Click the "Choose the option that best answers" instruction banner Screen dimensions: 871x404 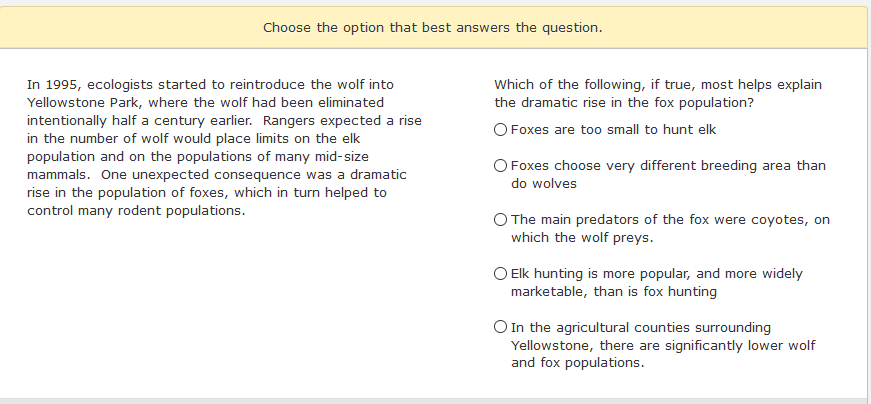pyautogui.click(x=433, y=28)
